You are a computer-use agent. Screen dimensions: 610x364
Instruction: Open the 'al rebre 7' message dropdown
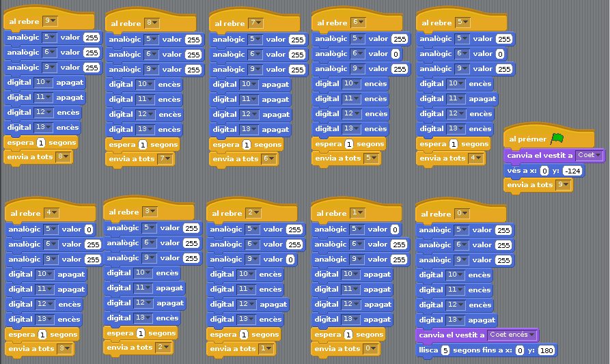(256, 23)
